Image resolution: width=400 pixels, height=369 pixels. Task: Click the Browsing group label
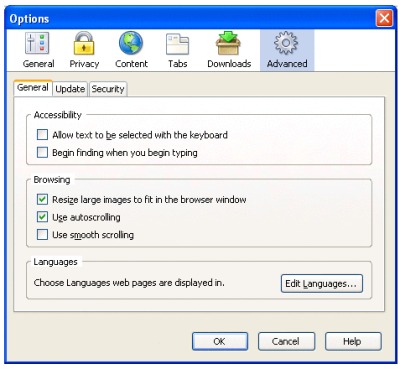click(x=52, y=180)
